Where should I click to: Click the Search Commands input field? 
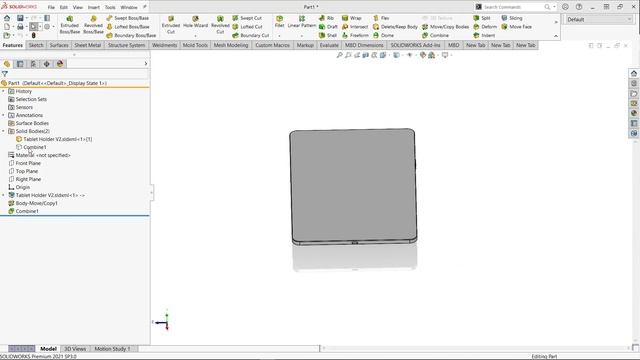tap(513, 7)
